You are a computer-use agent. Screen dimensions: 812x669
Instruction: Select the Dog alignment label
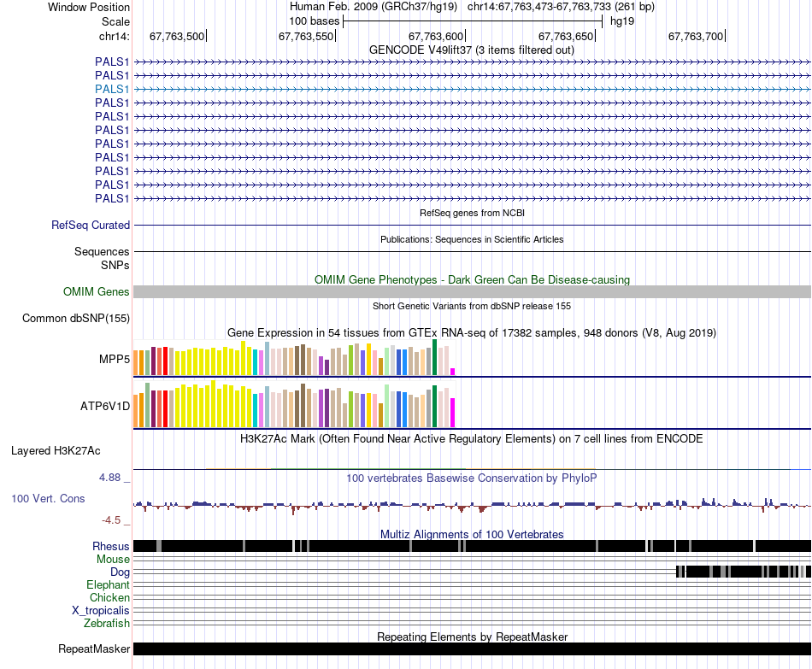(x=121, y=572)
